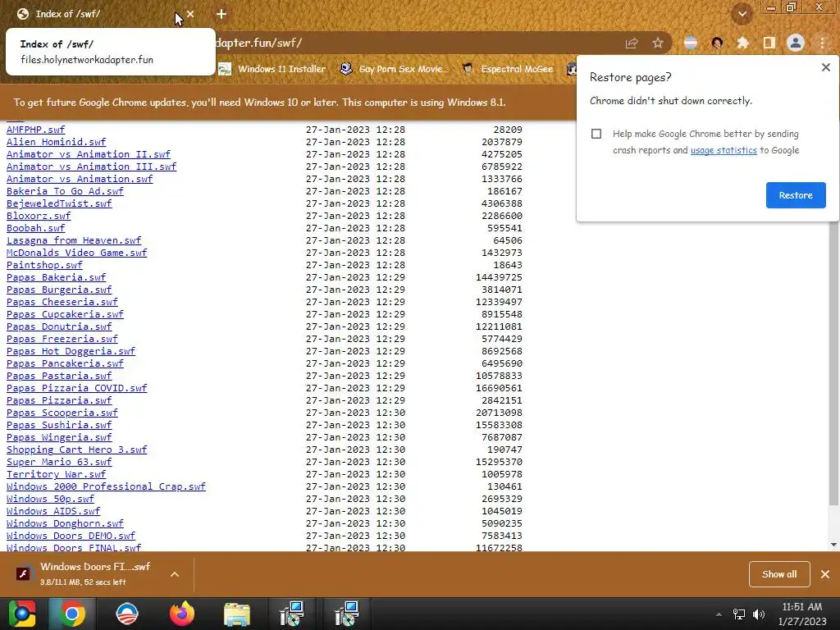The image size is (840, 630).
Task: Open the Chrome three-dot menu
Action: pos(822,43)
